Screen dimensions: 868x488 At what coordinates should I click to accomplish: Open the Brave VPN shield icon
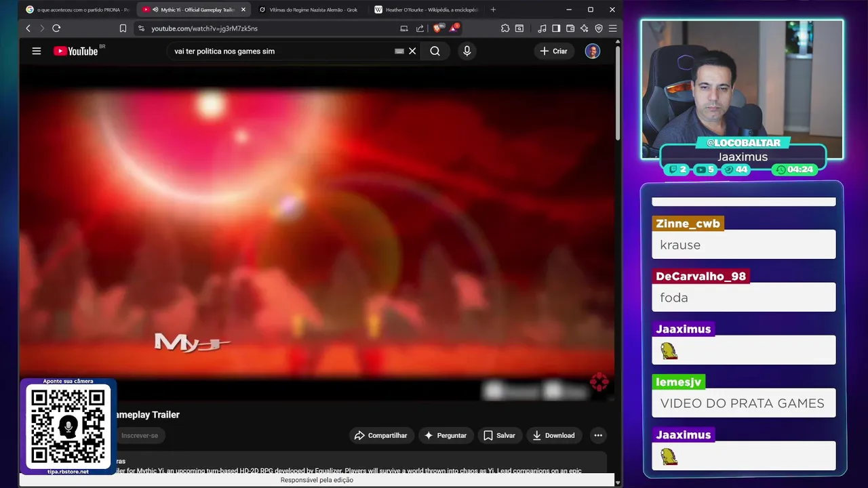[x=599, y=28]
